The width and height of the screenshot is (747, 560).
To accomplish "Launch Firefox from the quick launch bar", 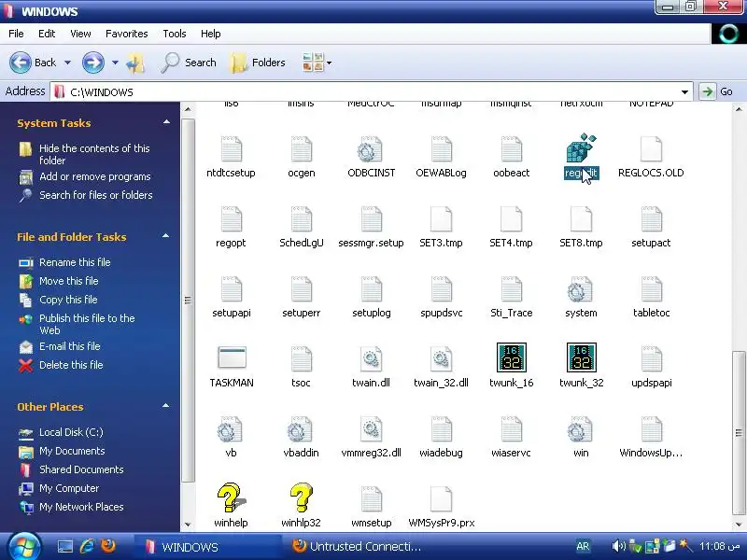I will pyautogui.click(x=108, y=546).
